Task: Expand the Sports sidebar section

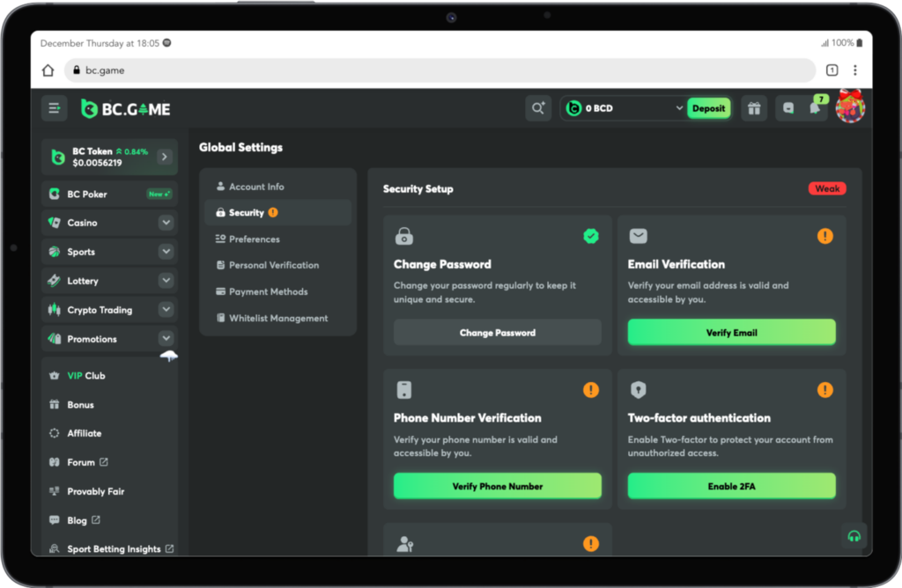Action: (166, 252)
